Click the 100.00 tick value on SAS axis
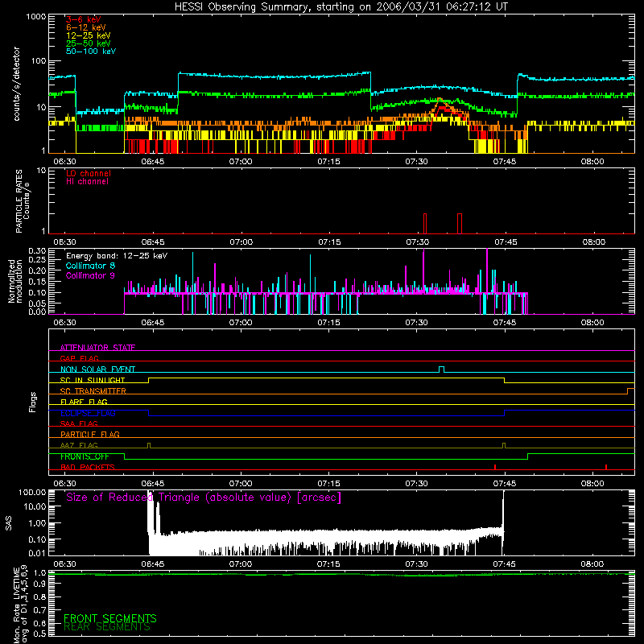This screenshot has width=644, height=644. (32, 492)
